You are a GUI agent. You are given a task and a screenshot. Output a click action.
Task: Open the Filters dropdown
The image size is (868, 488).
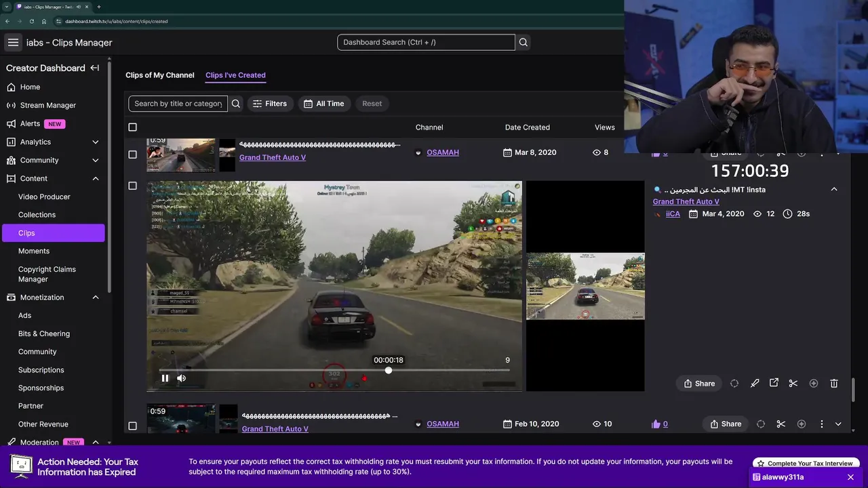270,104
